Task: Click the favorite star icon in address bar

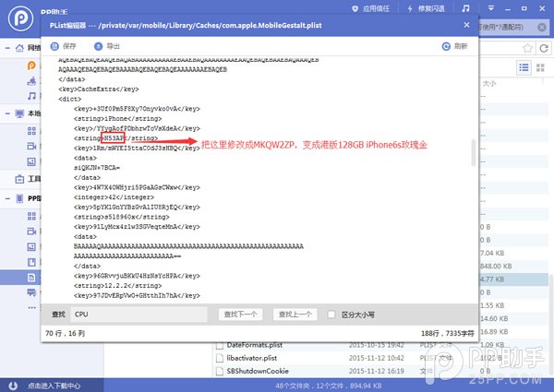Action: tap(527, 48)
